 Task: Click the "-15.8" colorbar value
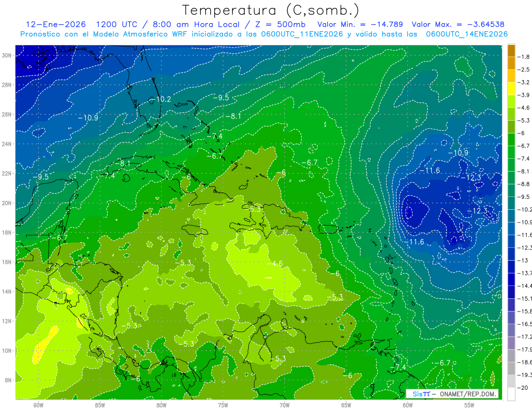[524, 311]
